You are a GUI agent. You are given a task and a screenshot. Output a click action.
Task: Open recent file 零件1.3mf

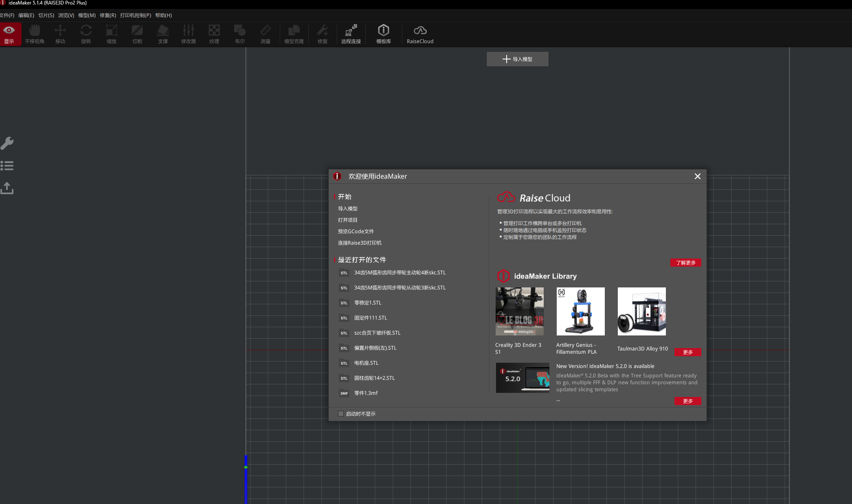pyautogui.click(x=366, y=393)
